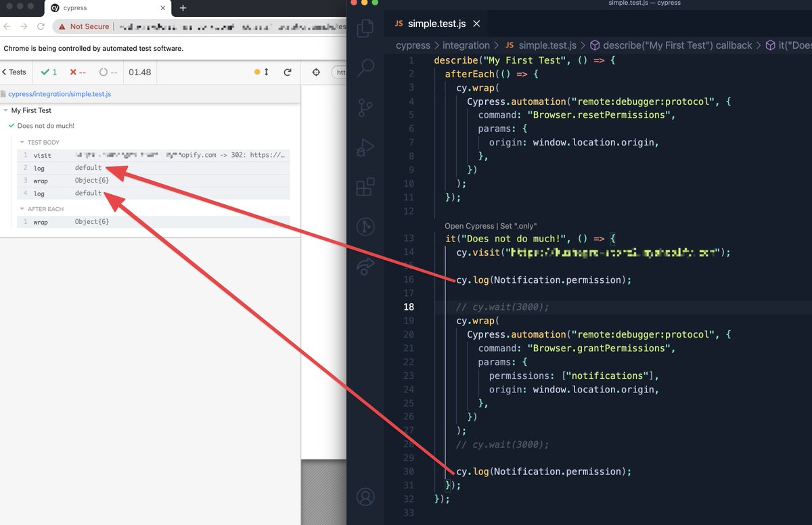Screen dimensions: 812x525
Task: Click the Does not do much! test
Action: 45,126
